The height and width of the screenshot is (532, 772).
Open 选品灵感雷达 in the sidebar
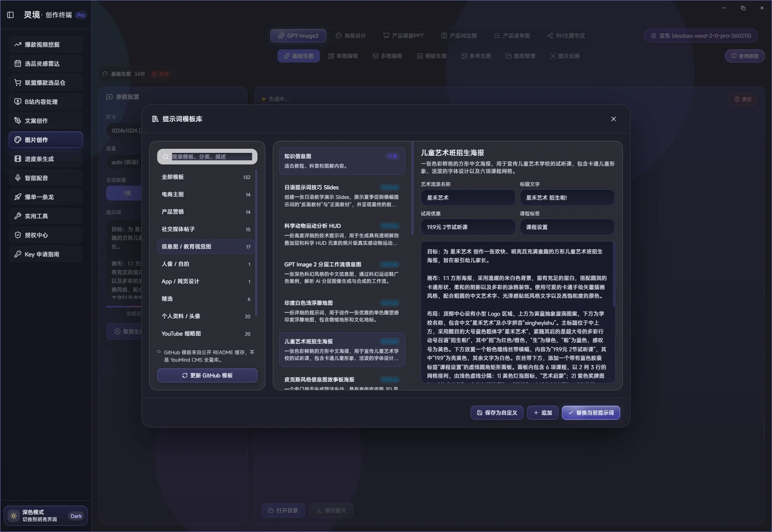coord(46,63)
